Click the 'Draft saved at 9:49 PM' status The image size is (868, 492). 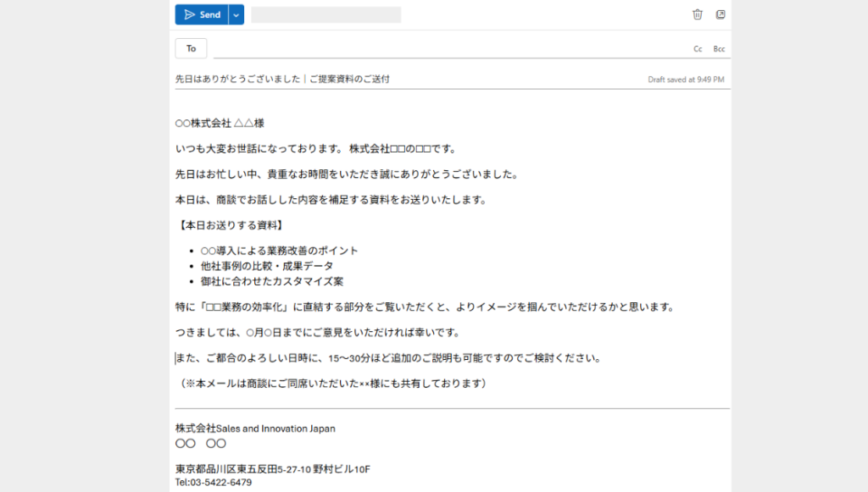(x=686, y=80)
